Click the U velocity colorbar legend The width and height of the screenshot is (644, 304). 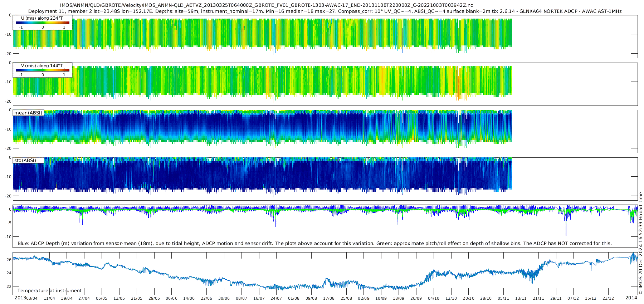tap(43, 23)
